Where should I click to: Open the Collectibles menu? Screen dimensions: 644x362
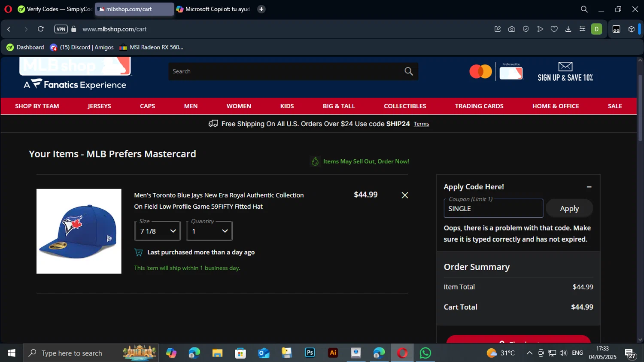(x=405, y=106)
